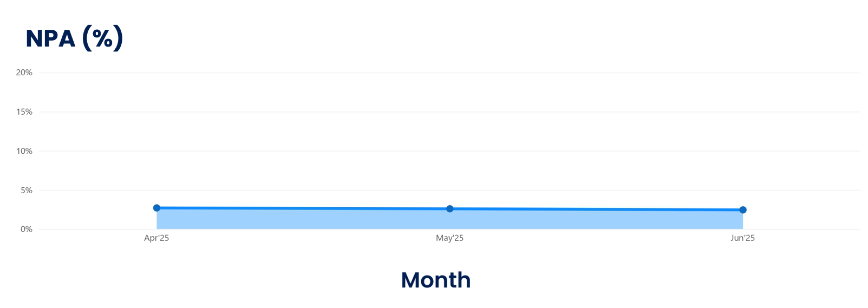The width and height of the screenshot is (868, 308).
Task: Click the 15% y-axis label
Action: (24, 112)
